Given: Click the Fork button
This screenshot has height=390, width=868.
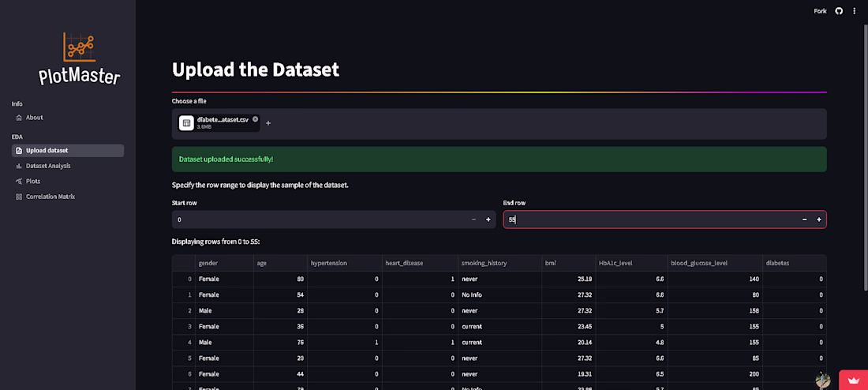Looking at the screenshot, I should click(821, 11).
